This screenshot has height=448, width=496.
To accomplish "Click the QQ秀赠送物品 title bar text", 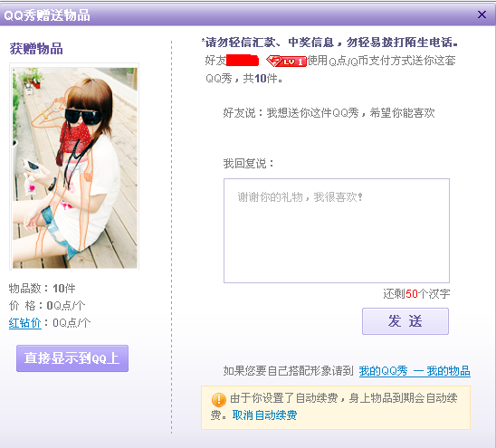I will (x=47, y=15).
